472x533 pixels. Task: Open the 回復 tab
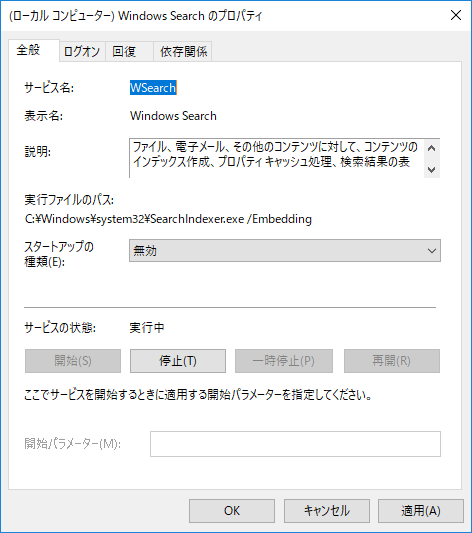click(129, 52)
